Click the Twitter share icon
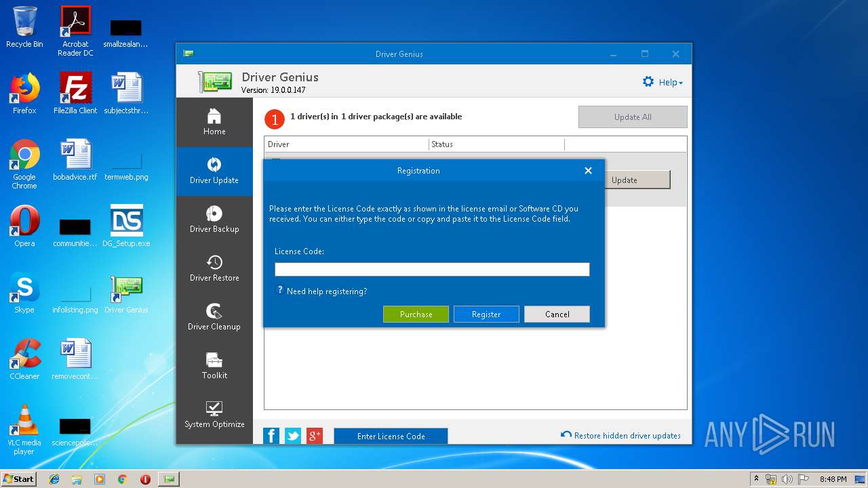 [x=293, y=436]
